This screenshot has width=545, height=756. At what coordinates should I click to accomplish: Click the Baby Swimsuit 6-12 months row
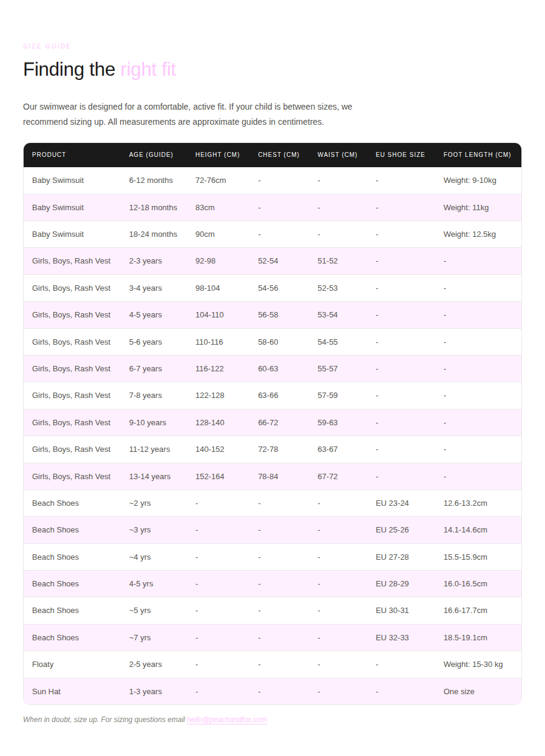[x=272, y=181]
